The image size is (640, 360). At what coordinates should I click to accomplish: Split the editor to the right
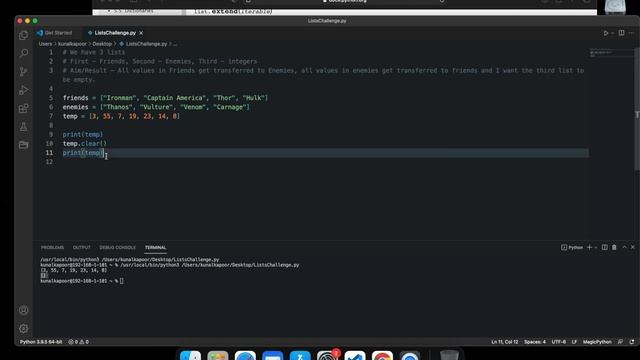click(x=621, y=33)
